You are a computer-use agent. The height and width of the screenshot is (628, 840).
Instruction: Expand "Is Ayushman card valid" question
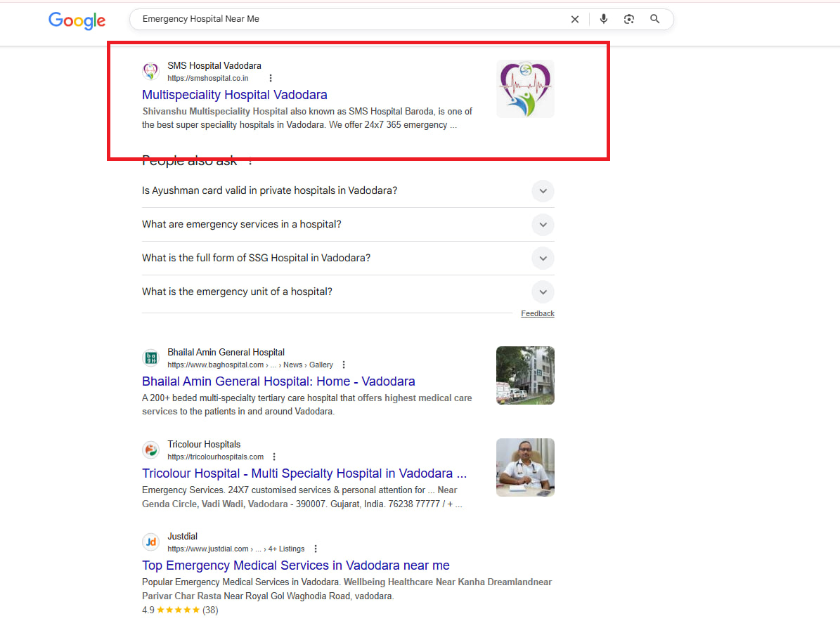coord(543,191)
